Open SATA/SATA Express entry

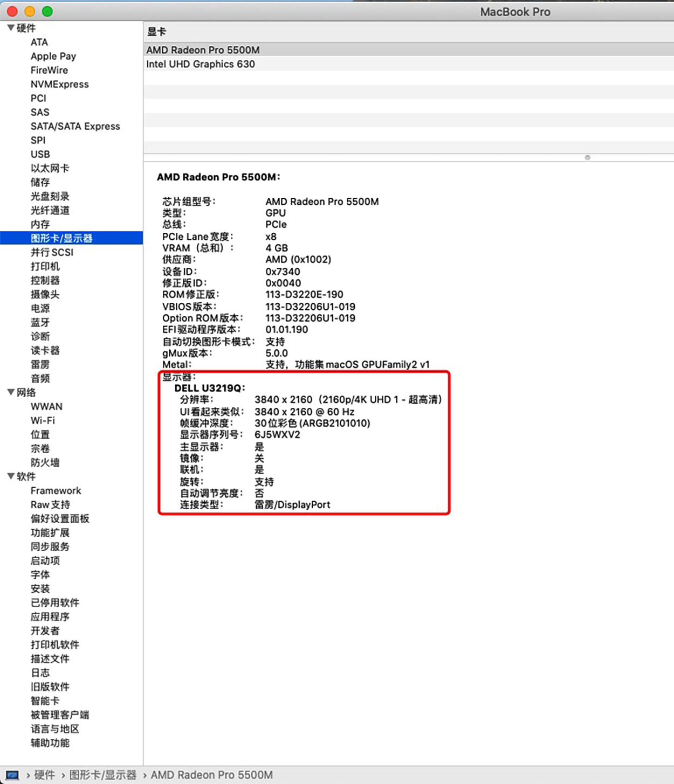pyautogui.click(x=75, y=126)
